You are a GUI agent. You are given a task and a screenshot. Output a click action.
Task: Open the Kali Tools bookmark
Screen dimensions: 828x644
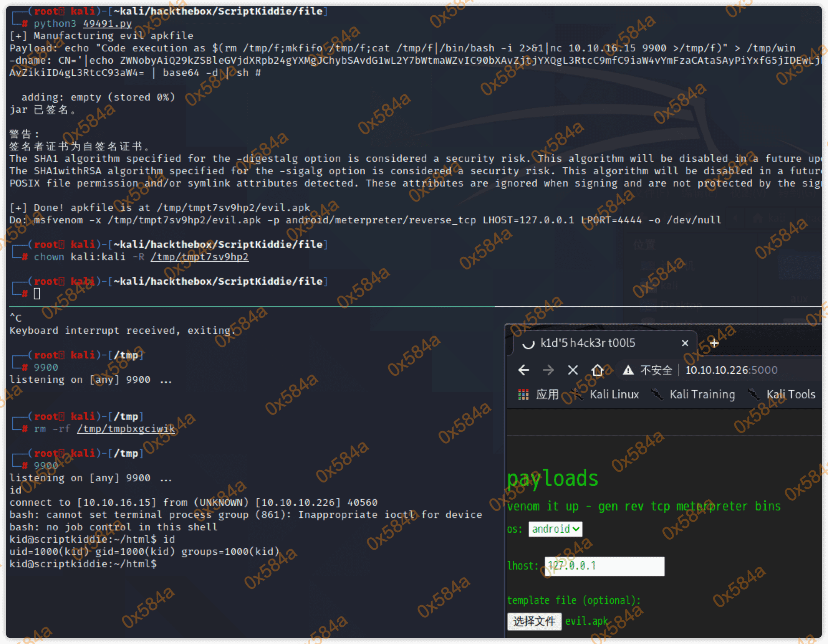(x=790, y=394)
